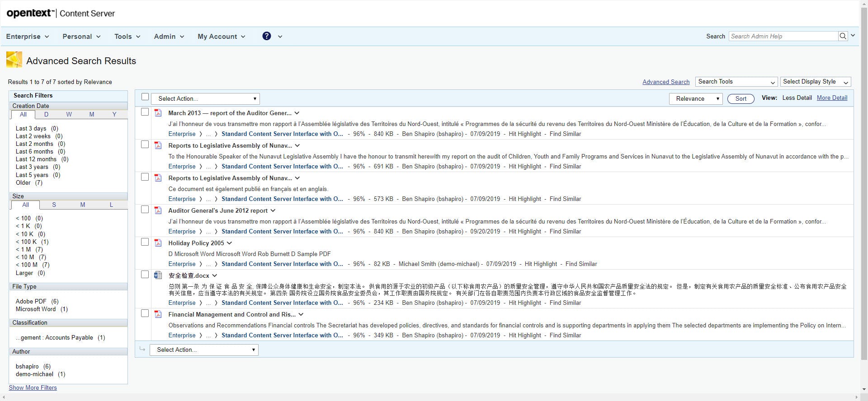Check the 安全检查.docx checkbox
The height and width of the screenshot is (401, 868).
[x=145, y=275]
